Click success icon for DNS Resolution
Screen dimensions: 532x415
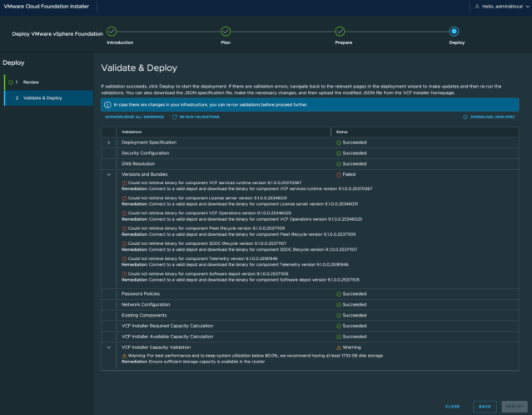[x=339, y=164]
